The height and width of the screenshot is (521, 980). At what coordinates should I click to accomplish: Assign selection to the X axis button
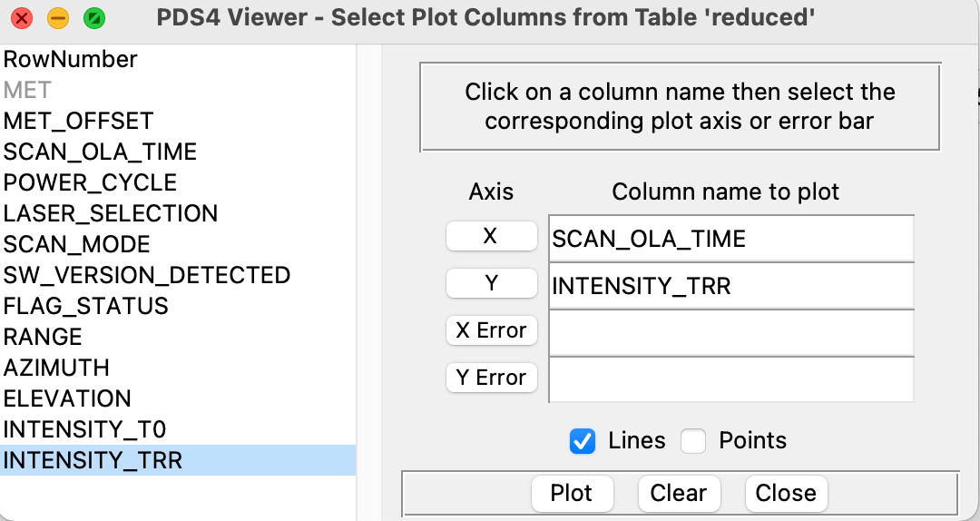(491, 236)
